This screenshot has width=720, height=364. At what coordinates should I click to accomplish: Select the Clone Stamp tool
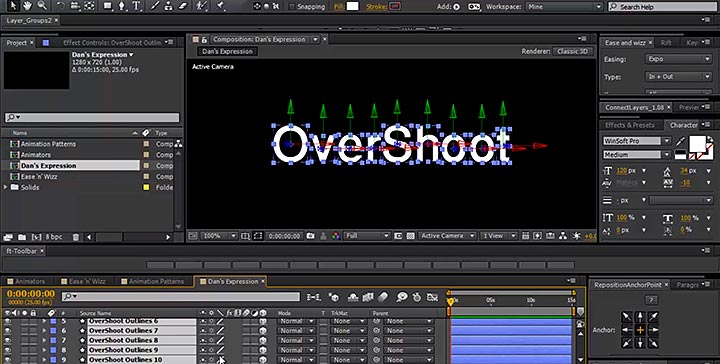(x=169, y=6)
